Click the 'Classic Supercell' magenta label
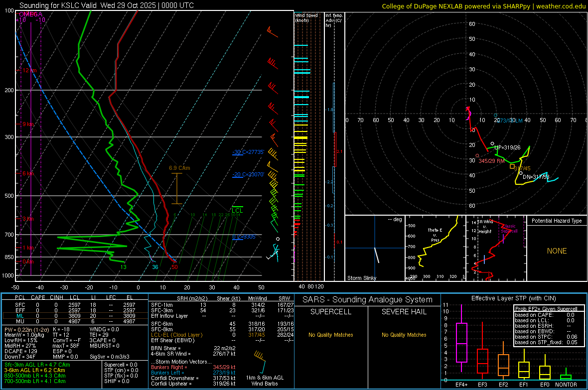The image size is (588, 390). (509, 229)
